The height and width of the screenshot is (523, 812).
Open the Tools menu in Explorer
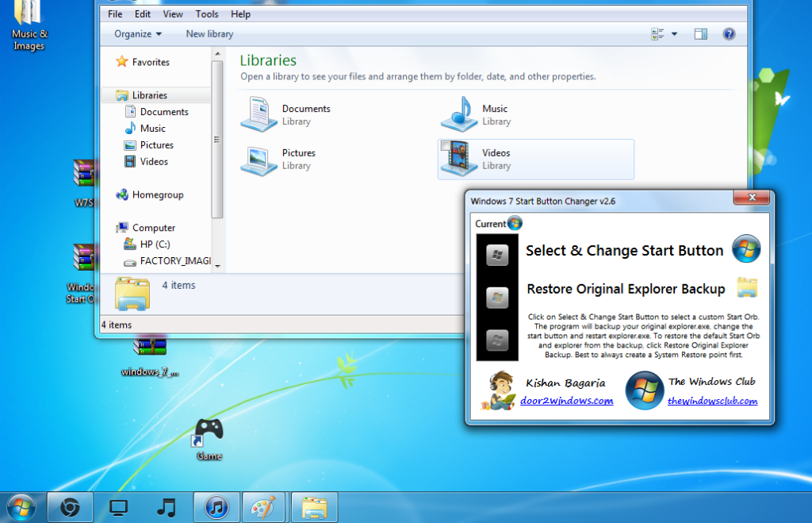click(207, 14)
